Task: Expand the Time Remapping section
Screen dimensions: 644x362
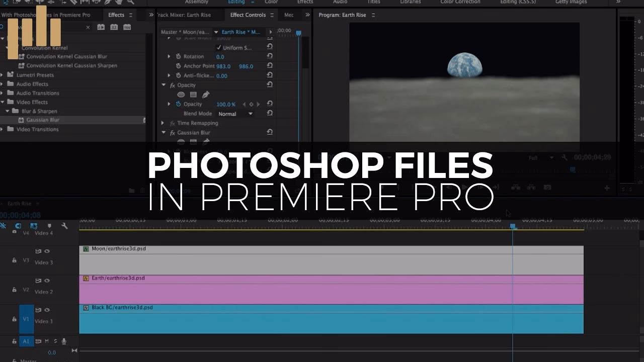Action: pyautogui.click(x=163, y=123)
